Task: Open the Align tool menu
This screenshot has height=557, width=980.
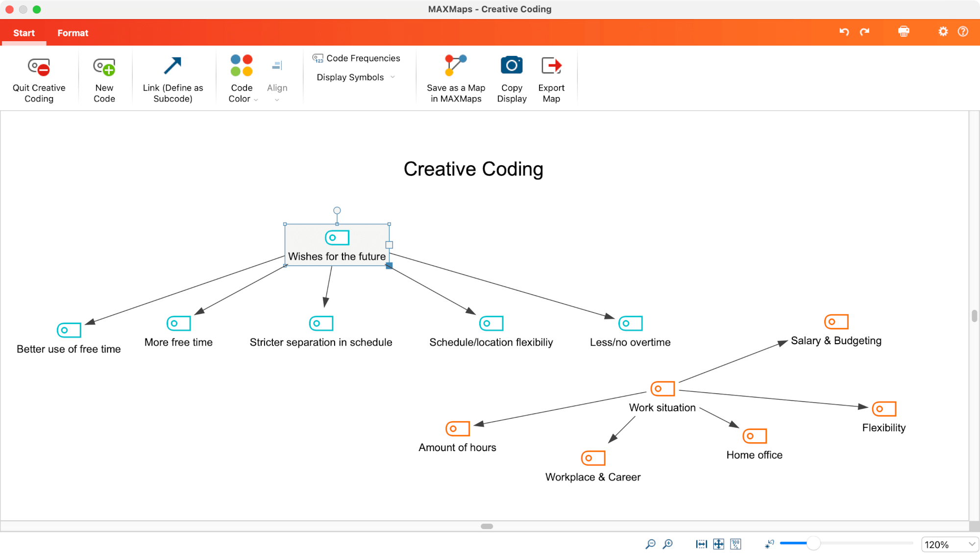Action: click(277, 80)
